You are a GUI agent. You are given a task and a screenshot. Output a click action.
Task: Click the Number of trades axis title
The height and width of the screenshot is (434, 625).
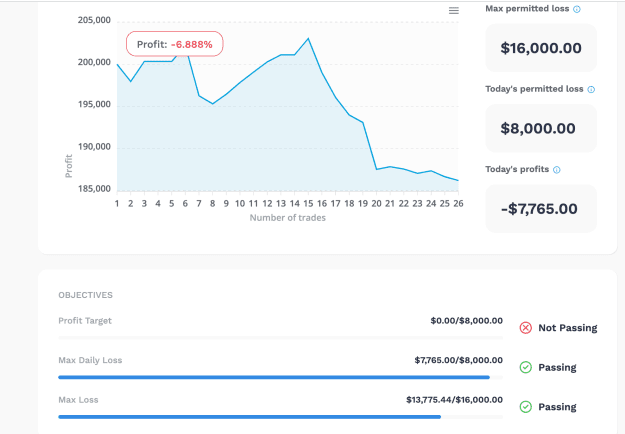(287, 218)
